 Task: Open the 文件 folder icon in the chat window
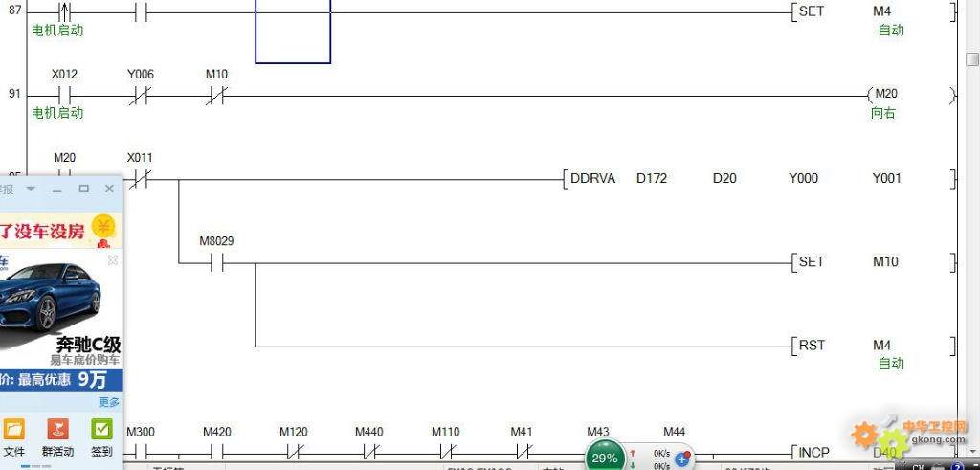[x=13, y=430]
